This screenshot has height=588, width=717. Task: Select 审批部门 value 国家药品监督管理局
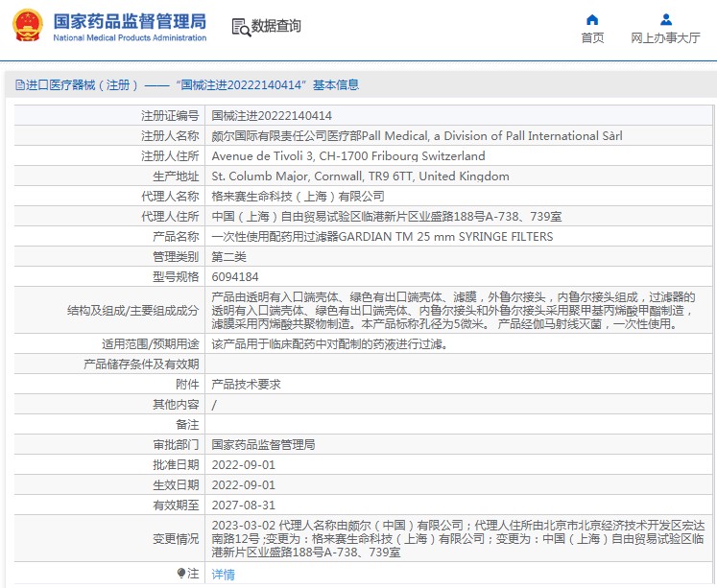click(263, 444)
